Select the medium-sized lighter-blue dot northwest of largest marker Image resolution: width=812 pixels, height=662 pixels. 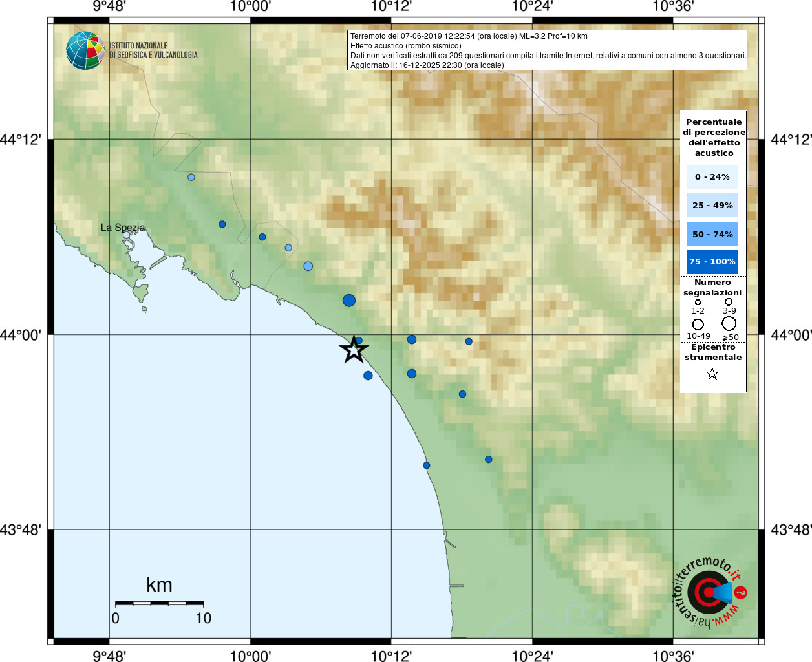point(308,266)
